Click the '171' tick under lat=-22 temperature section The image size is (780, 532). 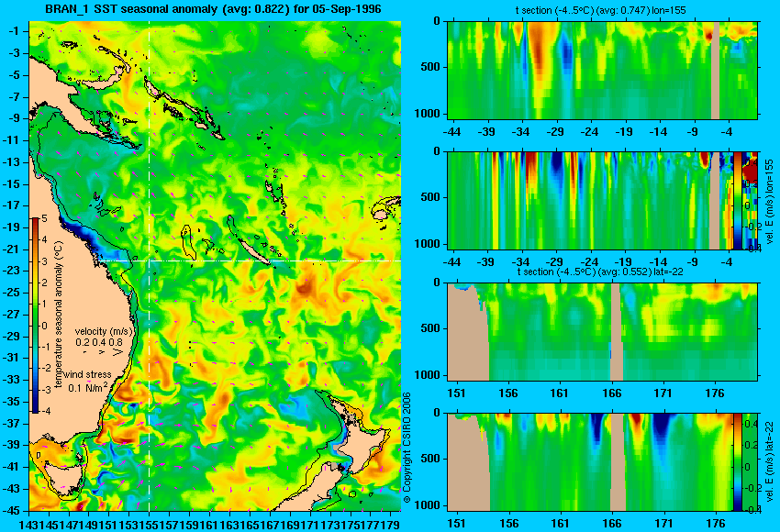tap(663, 393)
